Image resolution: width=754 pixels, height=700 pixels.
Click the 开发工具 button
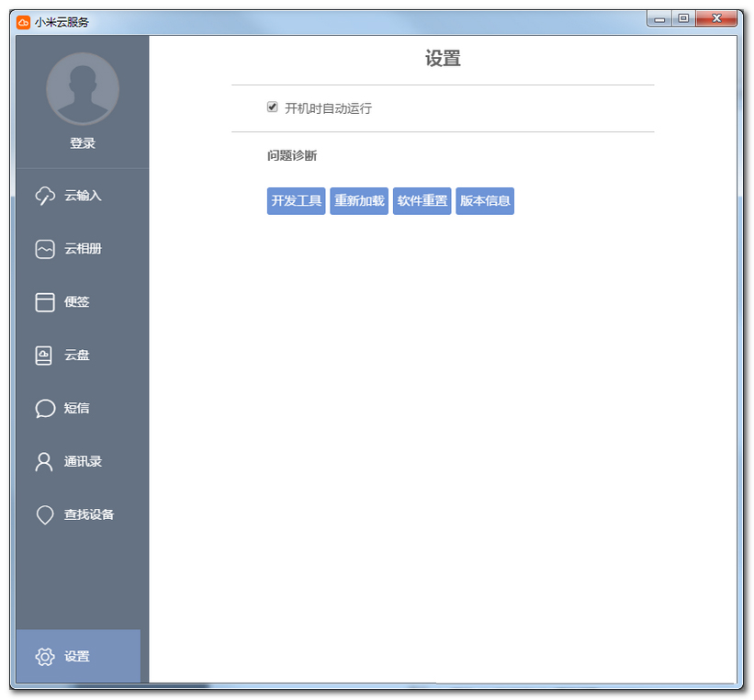tap(296, 200)
